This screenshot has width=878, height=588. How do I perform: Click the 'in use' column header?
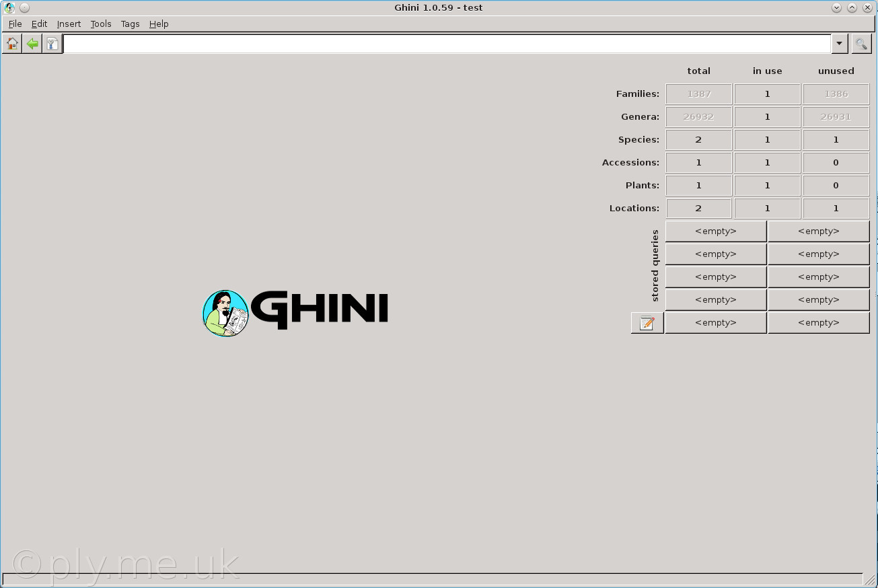(767, 71)
